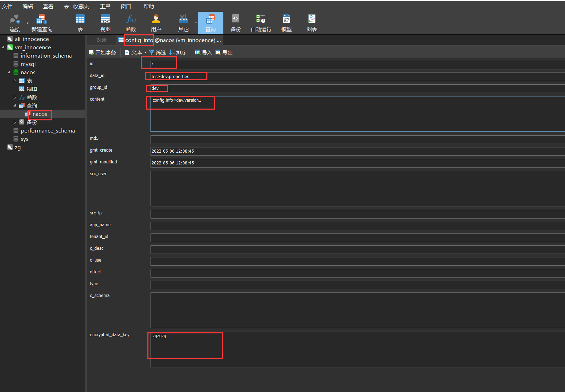Click the data_id field test-dev.properties
Screen dimensions: 565x392
tap(358, 76)
